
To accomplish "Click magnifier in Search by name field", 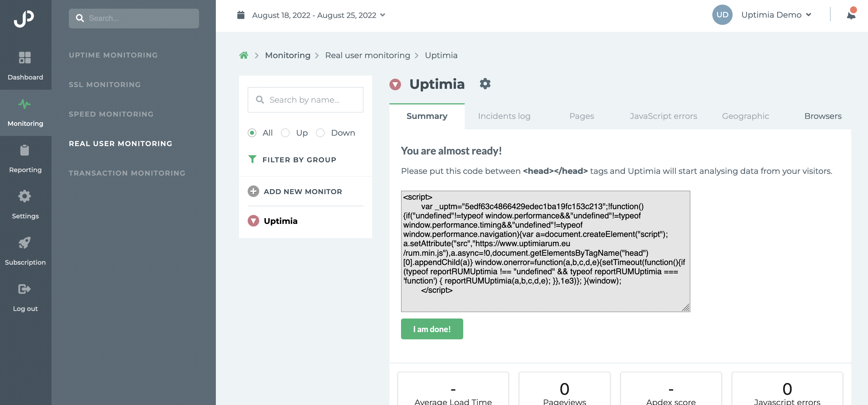I will pyautogui.click(x=260, y=100).
